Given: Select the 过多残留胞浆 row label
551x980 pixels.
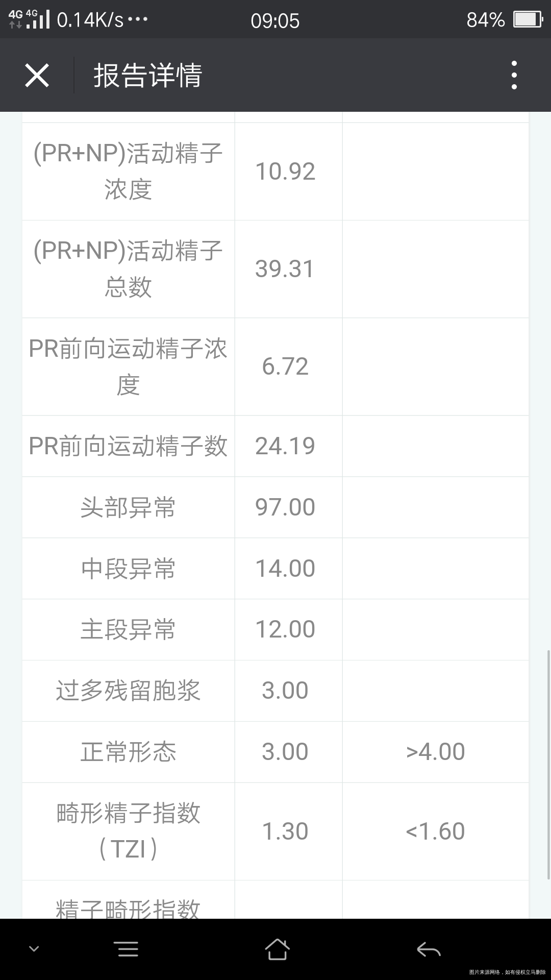Looking at the screenshot, I should click(128, 691).
